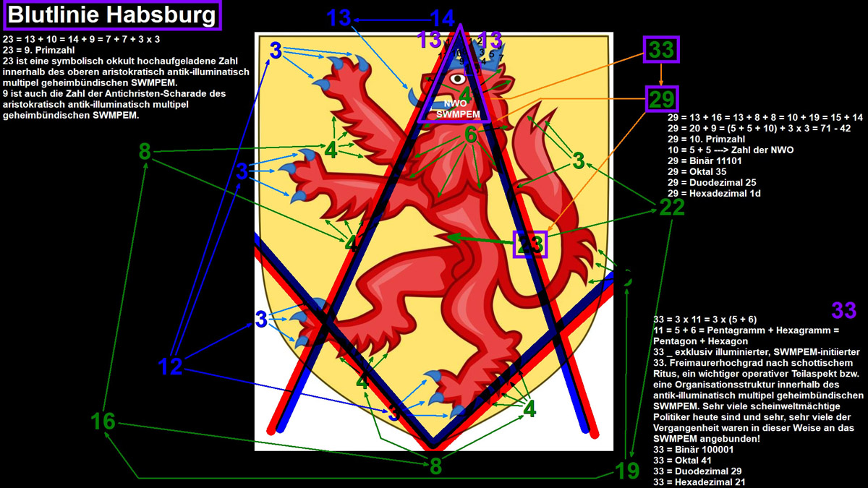Click the "Blutlinie Habsburg" title box

pyautogui.click(x=111, y=15)
